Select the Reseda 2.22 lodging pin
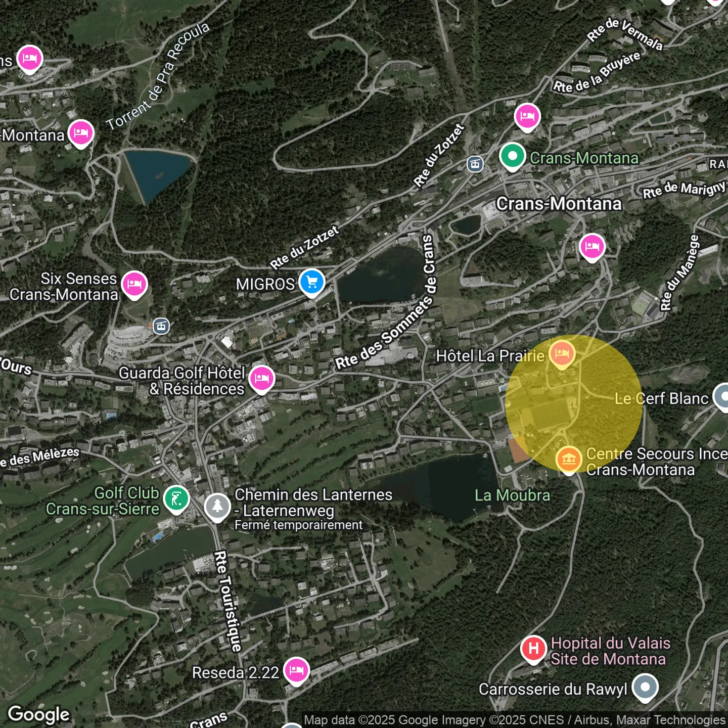This screenshot has width=728, height=728. click(296, 670)
